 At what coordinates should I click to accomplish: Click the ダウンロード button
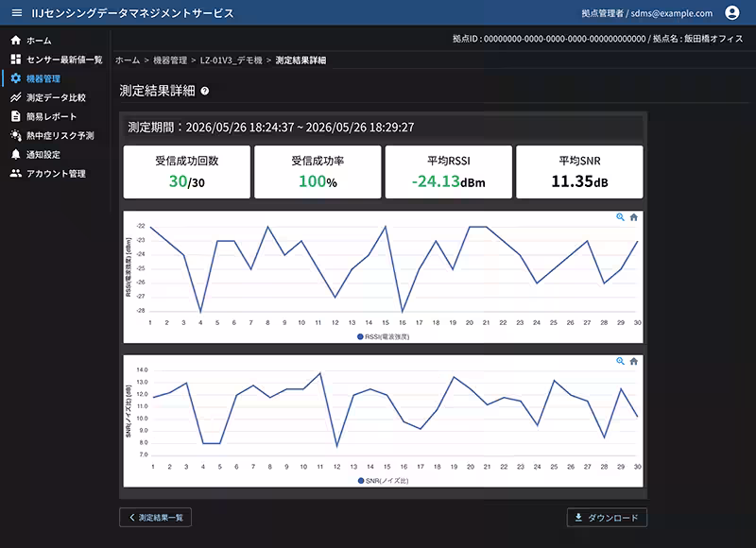607,518
